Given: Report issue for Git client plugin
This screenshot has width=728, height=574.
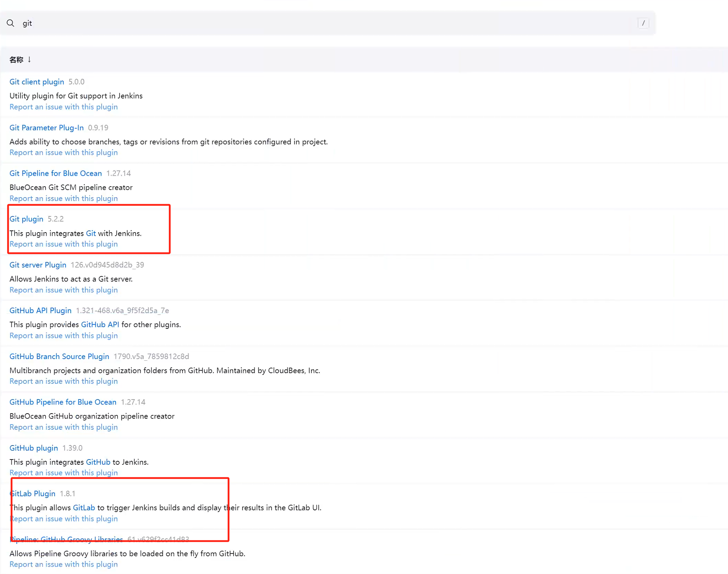Looking at the screenshot, I should point(63,107).
